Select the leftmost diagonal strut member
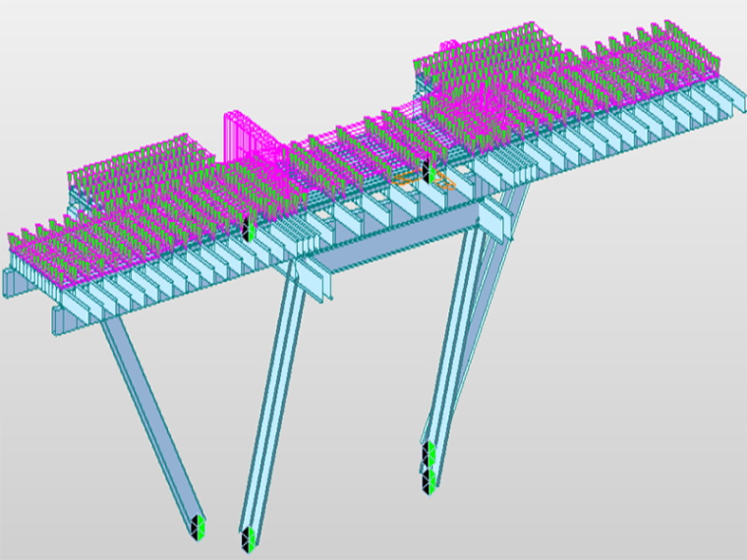 (147, 413)
